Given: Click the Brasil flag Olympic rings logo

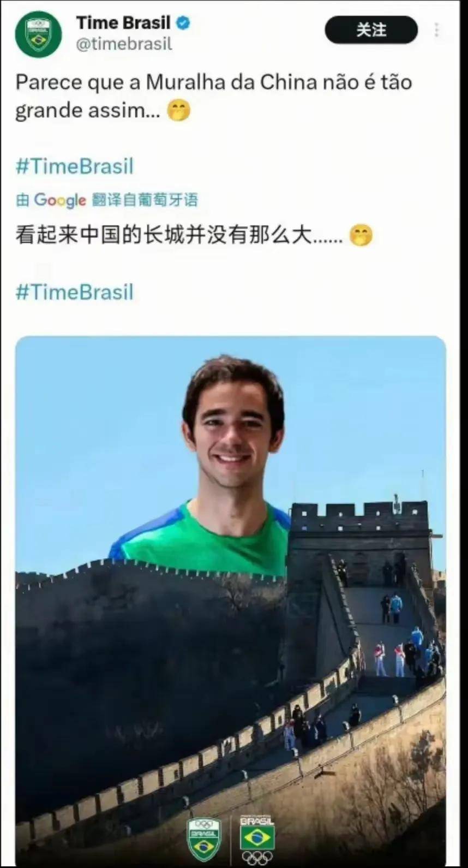Looking at the screenshot, I should (257, 840).
